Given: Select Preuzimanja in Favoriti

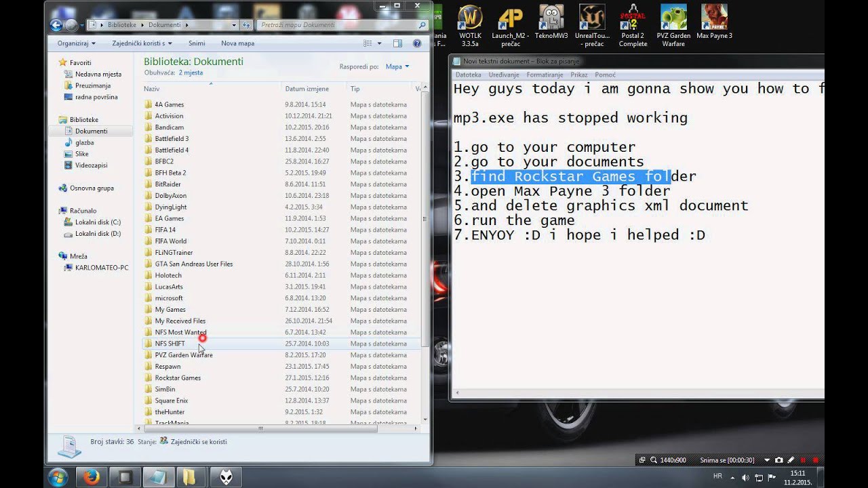Looking at the screenshot, I should [x=87, y=85].
